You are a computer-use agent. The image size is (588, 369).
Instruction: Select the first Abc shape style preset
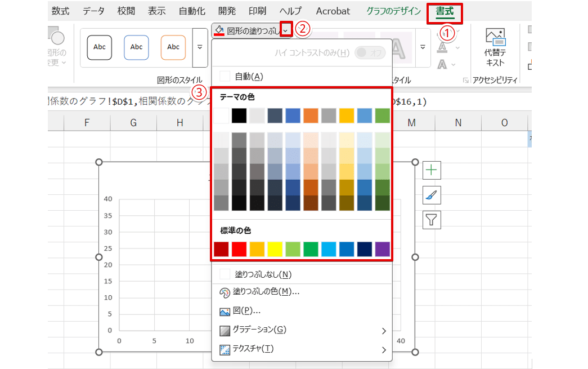click(x=99, y=47)
